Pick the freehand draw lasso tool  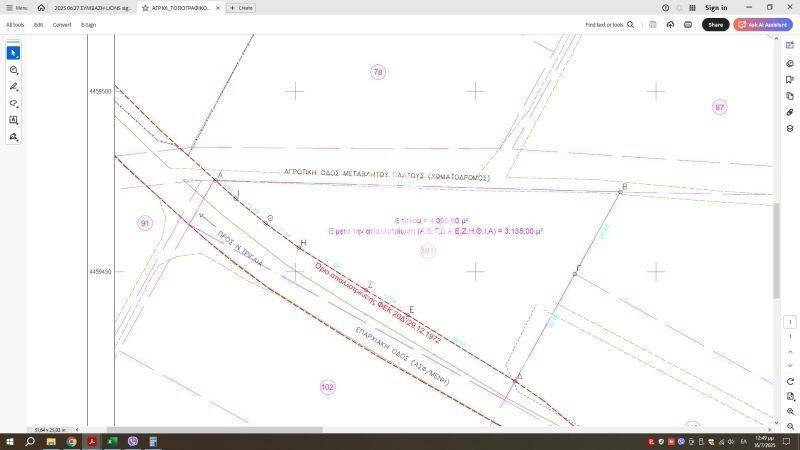(13, 103)
